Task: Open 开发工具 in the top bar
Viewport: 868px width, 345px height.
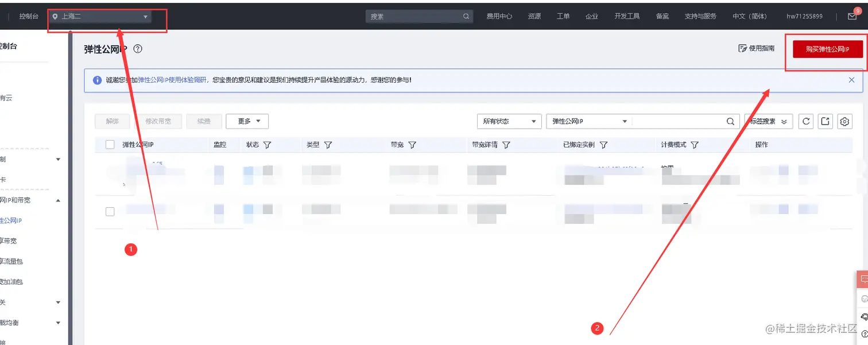Action: coord(627,17)
